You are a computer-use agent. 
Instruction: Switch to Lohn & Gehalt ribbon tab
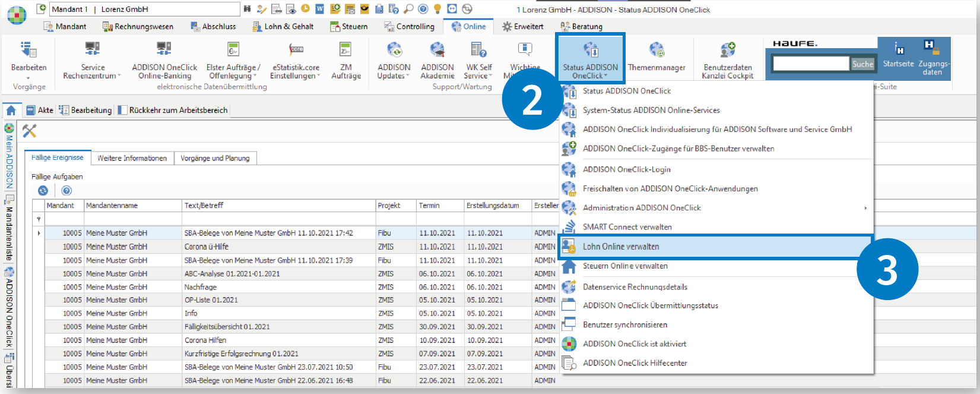coord(283,26)
